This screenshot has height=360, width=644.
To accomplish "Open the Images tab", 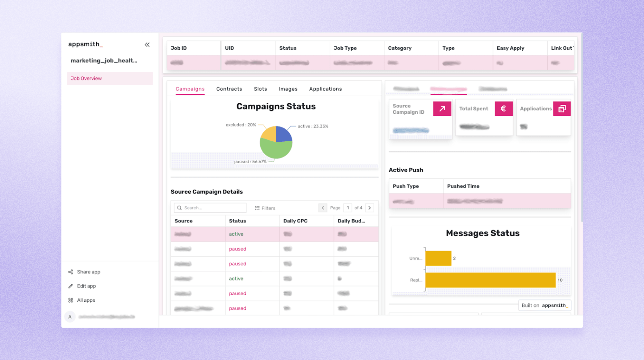I will (x=288, y=89).
